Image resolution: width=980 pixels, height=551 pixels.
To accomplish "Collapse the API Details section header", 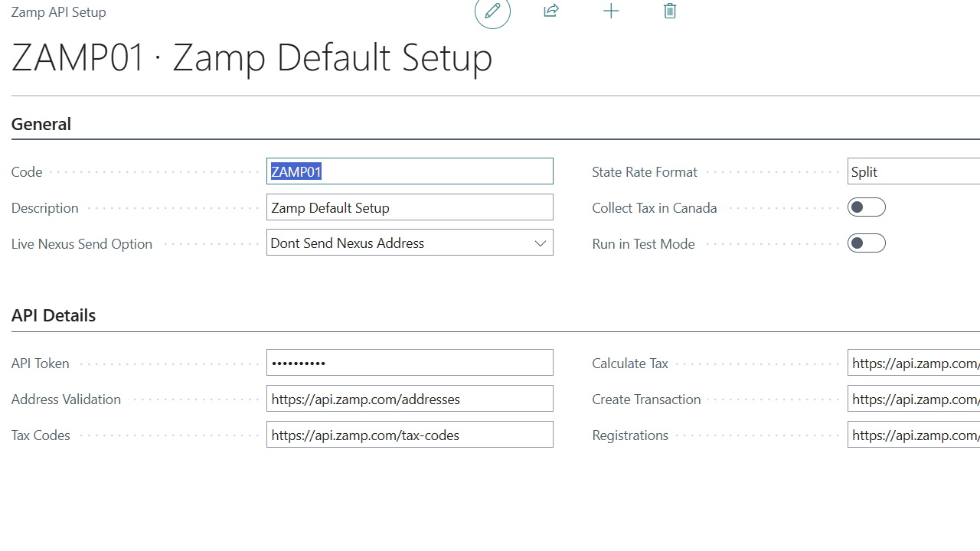I will 54,315.
